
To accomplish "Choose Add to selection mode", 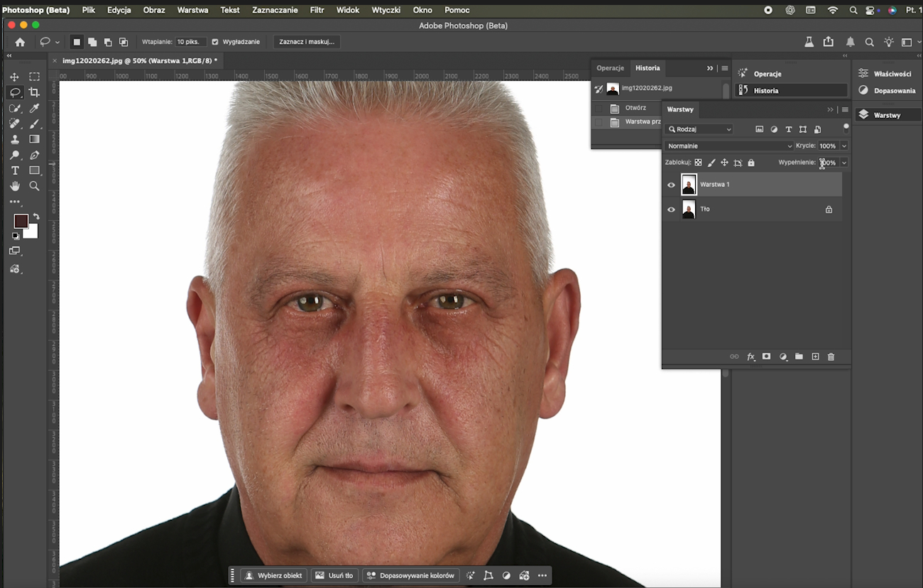I will (92, 42).
